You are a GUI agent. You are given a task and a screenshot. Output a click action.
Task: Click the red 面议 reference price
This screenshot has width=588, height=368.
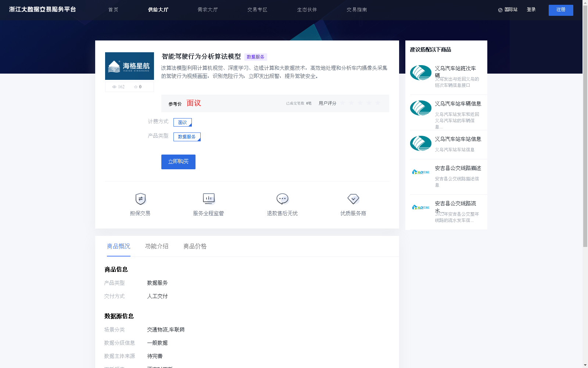[194, 103]
